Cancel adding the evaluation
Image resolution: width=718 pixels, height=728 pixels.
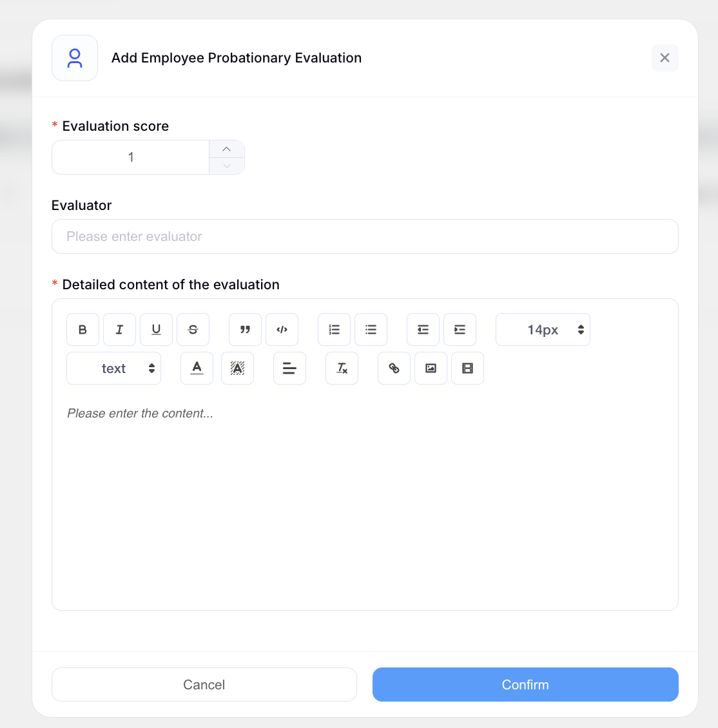(x=204, y=684)
